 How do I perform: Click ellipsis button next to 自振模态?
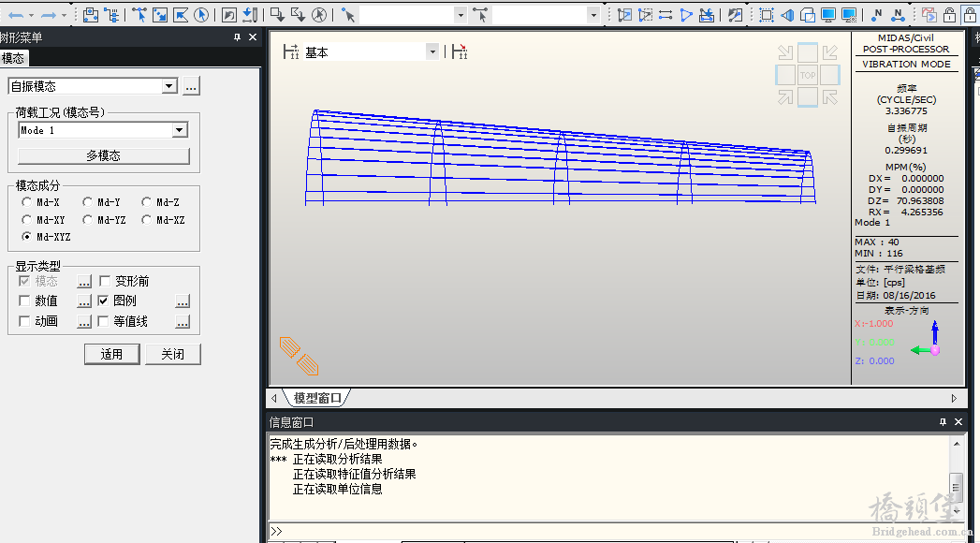click(x=191, y=85)
